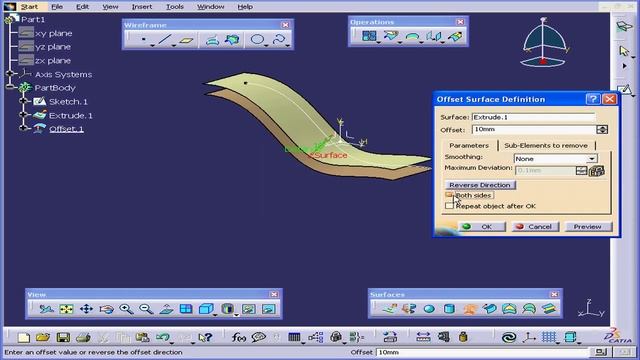Click the Surface field showing Extrude.1
The height and width of the screenshot is (360, 640).
tap(533, 117)
